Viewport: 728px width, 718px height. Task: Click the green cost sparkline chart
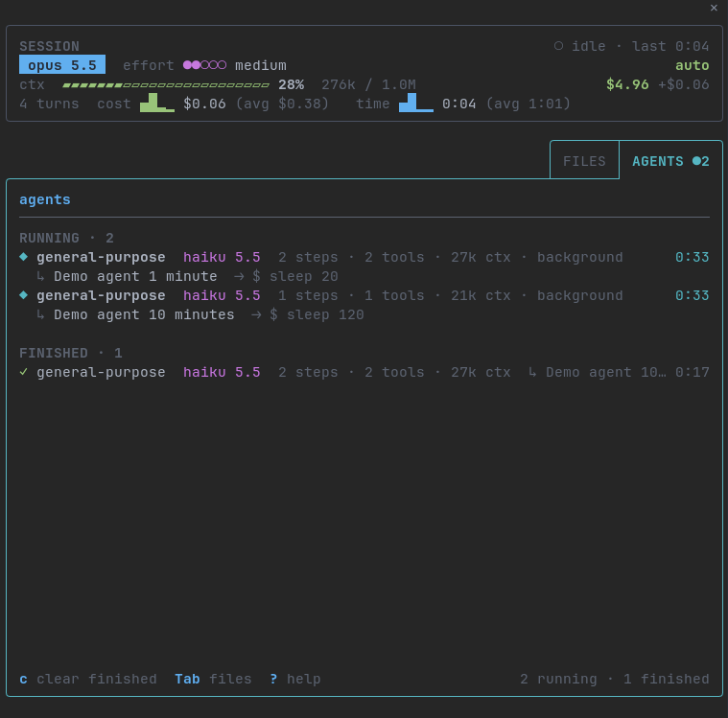(157, 103)
